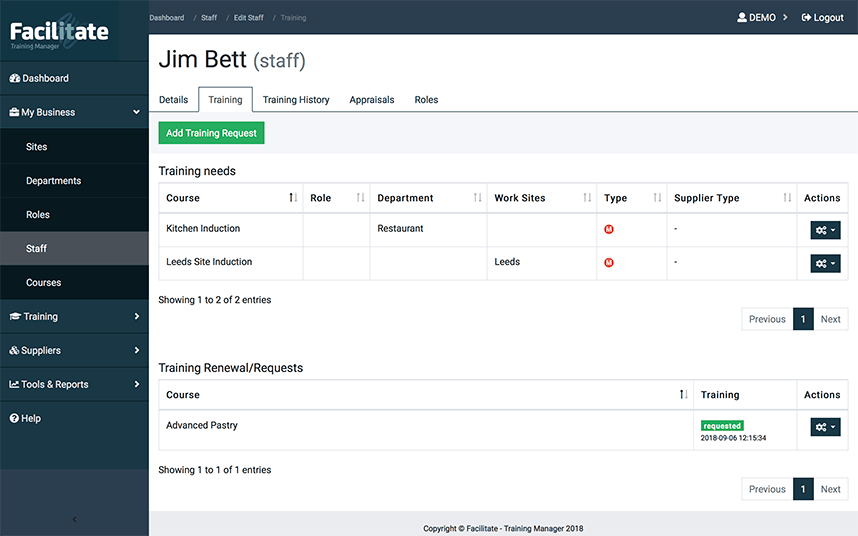Image resolution: width=858 pixels, height=536 pixels.
Task: Sort the table by Supplier Type column
Action: pos(787,198)
